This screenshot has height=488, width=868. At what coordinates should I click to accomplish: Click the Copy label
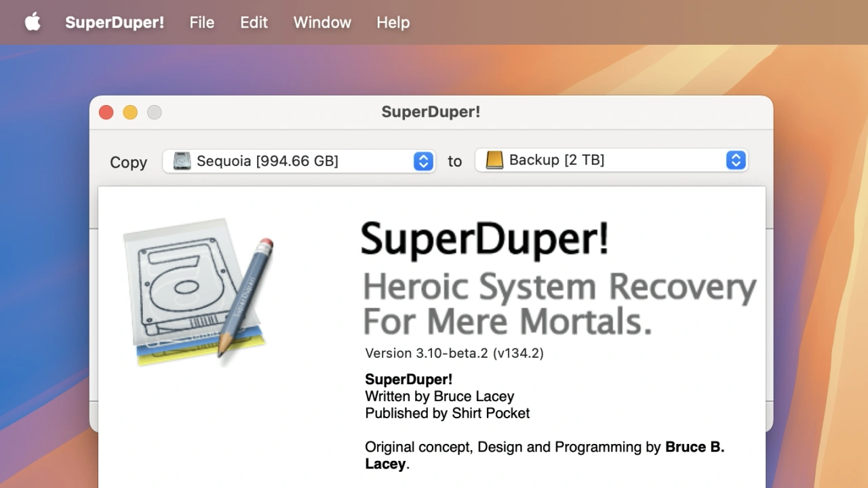pos(129,163)
